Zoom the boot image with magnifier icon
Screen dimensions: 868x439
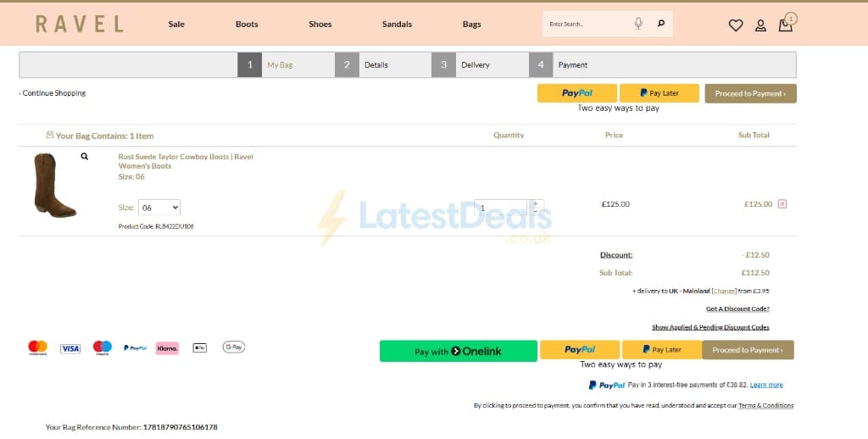(84, 157)
